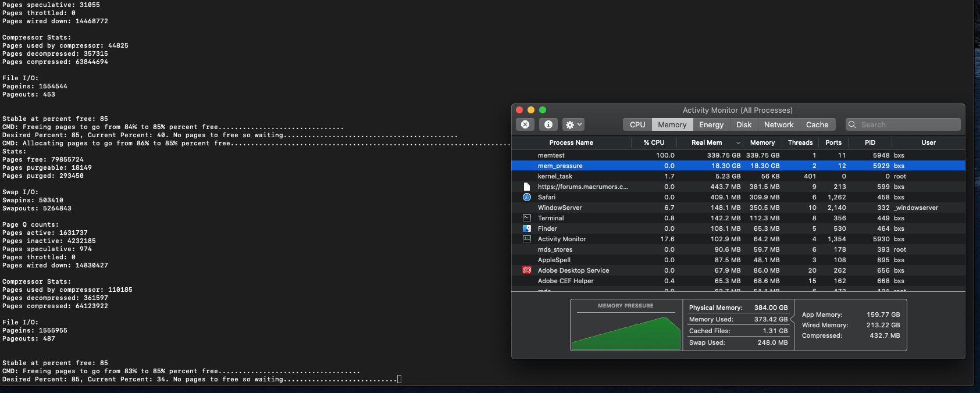
Task: Click the _windowserver user cell
Action: click(x=916, y=208)
